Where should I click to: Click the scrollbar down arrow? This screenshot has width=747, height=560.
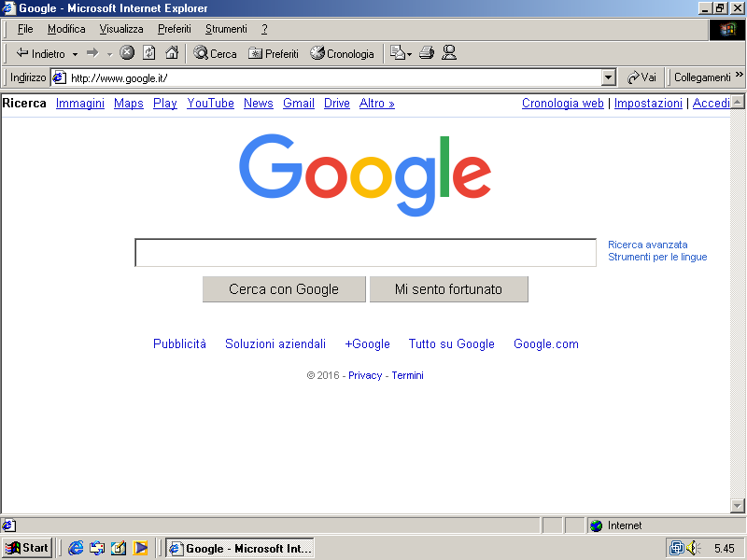click(x=737, y=505)
